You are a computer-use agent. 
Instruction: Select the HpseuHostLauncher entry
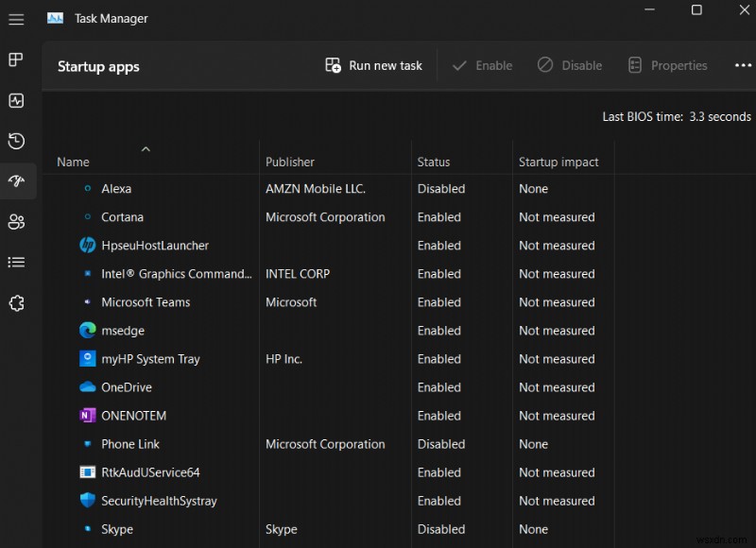click(155, 246)
